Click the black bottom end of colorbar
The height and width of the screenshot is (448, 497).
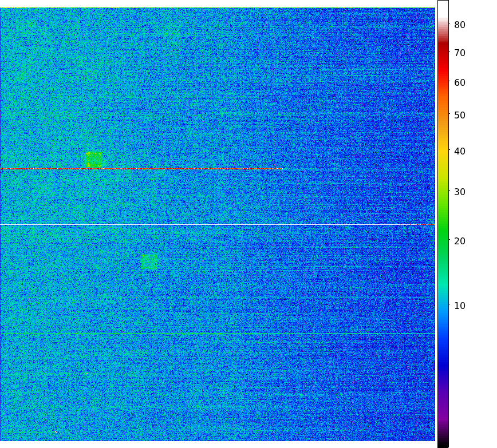point(443,443)
